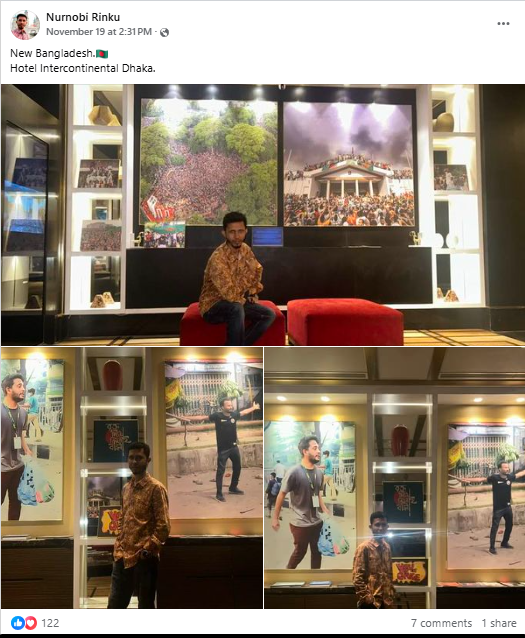Click the smoky building poster in top photo
Viewport: 525px width, 638px height.
(x=349, y=164)
